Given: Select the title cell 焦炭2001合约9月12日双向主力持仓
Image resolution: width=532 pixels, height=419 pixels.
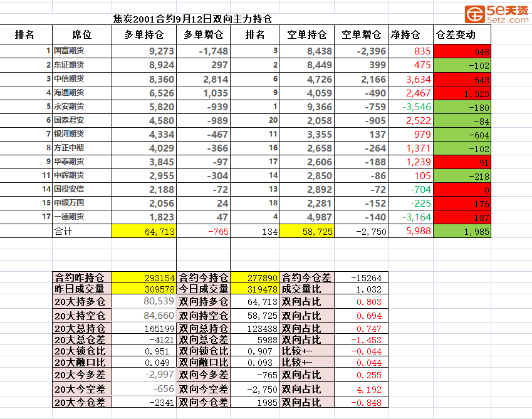Looking at the screenshot, I should pos(192,19).
